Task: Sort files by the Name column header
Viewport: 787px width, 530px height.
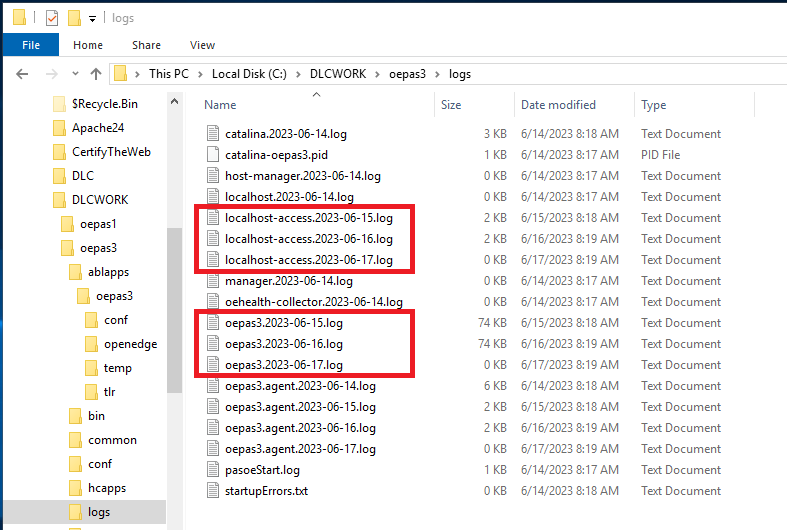Action: (220, 104)
